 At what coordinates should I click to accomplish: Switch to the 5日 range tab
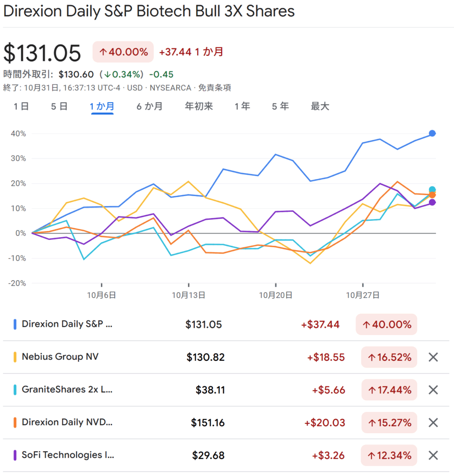(59, 106)
